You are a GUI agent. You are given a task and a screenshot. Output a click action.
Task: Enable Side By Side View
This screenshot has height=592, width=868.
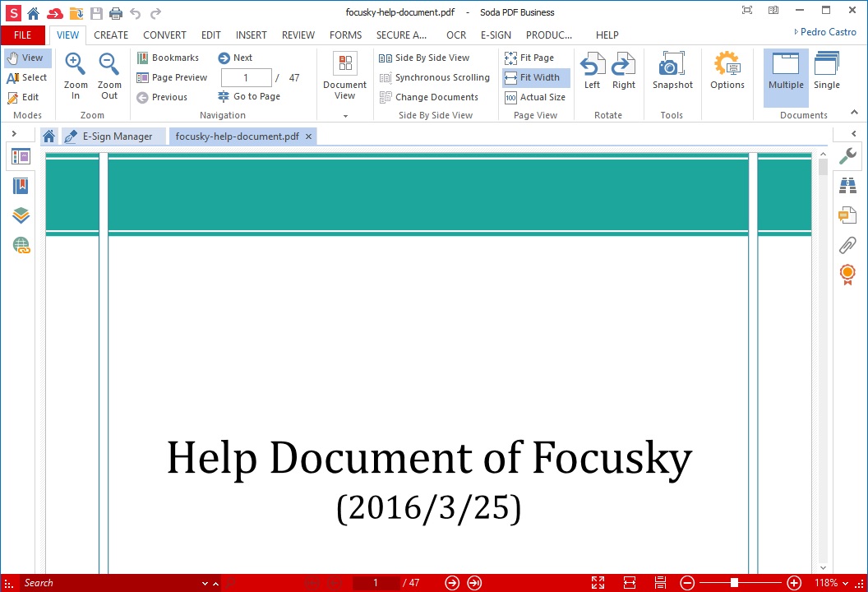pyautogui.click(x=424, y=58)
